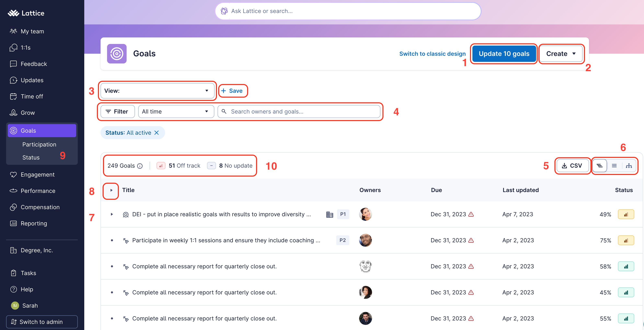Screen dimensions: 644x330
Task: Open the Participation tab under Goals
Action: point(39,144)
